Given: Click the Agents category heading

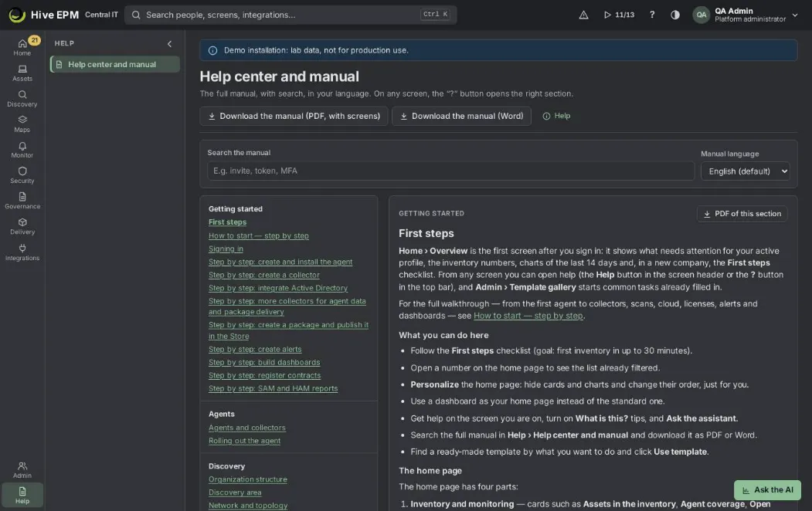Looking at the screenshot, I should pos(222,415).
